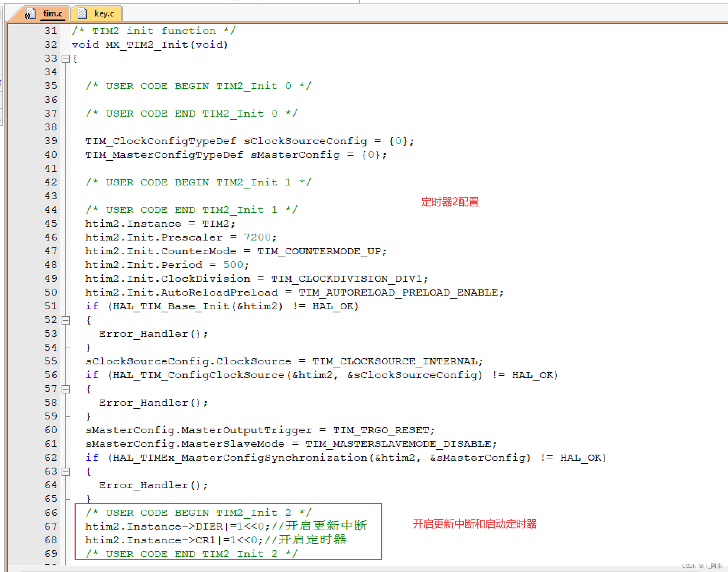Viewport: 728px width, 572px height.
Task: Click 'USER CODE BEGIN TIM2_Init 2' comment
Action: (198, 513)
